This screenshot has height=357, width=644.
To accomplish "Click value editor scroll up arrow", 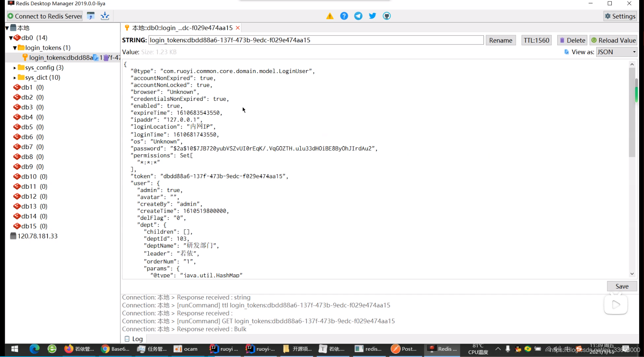I will click(x=632, y=64).
